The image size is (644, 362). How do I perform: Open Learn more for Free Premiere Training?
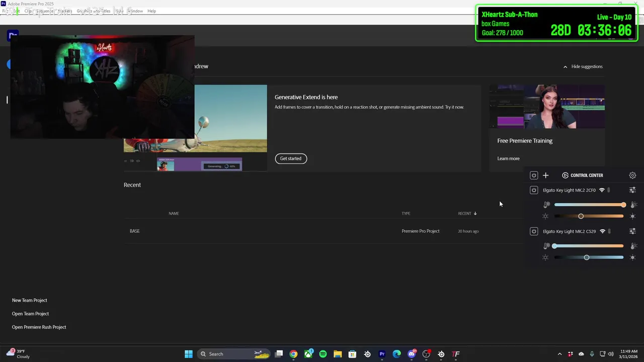click(x=508, y=158)
